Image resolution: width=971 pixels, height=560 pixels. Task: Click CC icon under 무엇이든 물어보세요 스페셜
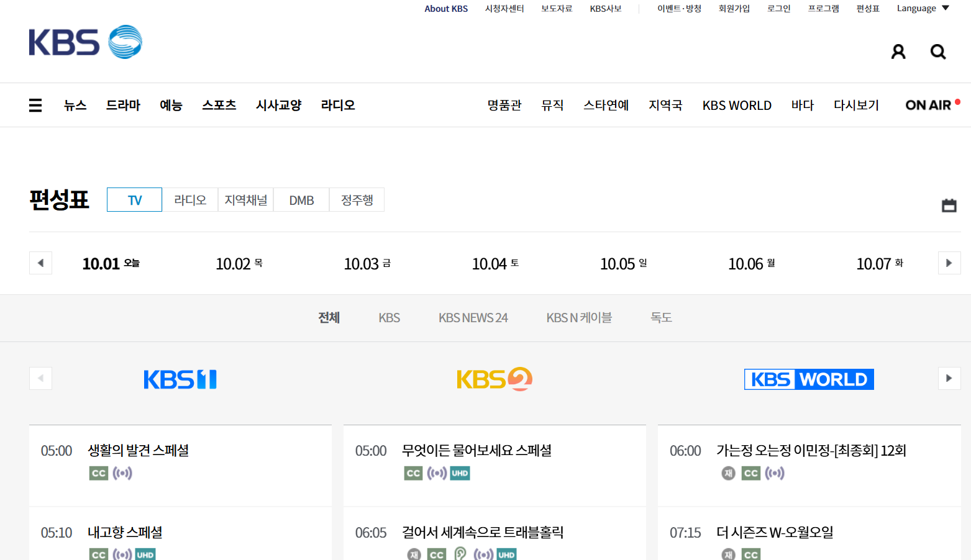tap(413, 473)
